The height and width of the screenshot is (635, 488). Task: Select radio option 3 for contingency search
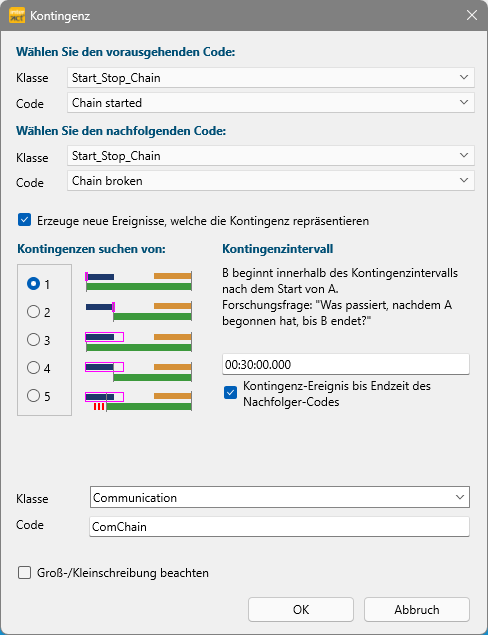click(x=33, y=339)
